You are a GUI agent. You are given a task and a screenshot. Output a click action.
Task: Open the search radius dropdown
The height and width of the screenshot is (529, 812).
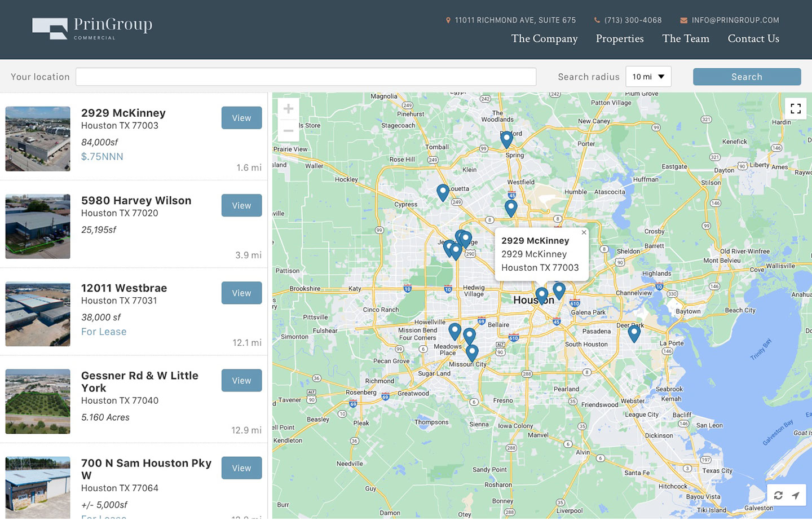pos(648,76)
